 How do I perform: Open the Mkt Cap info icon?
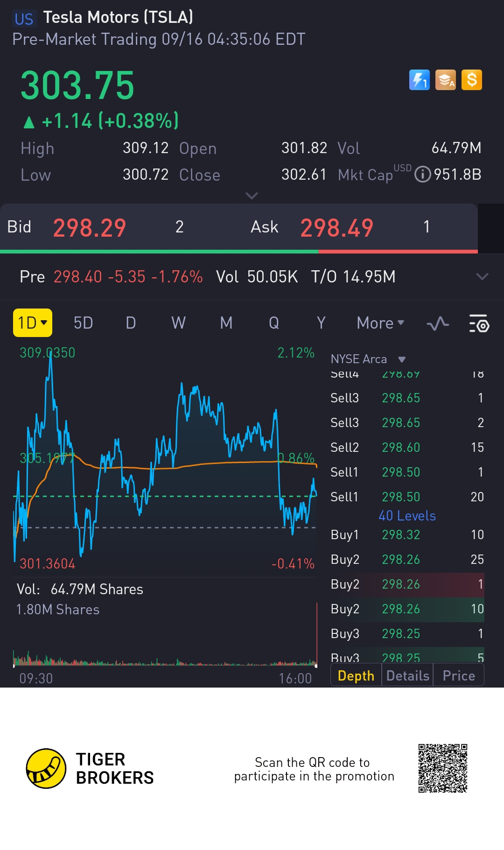[x=422, y=175]
